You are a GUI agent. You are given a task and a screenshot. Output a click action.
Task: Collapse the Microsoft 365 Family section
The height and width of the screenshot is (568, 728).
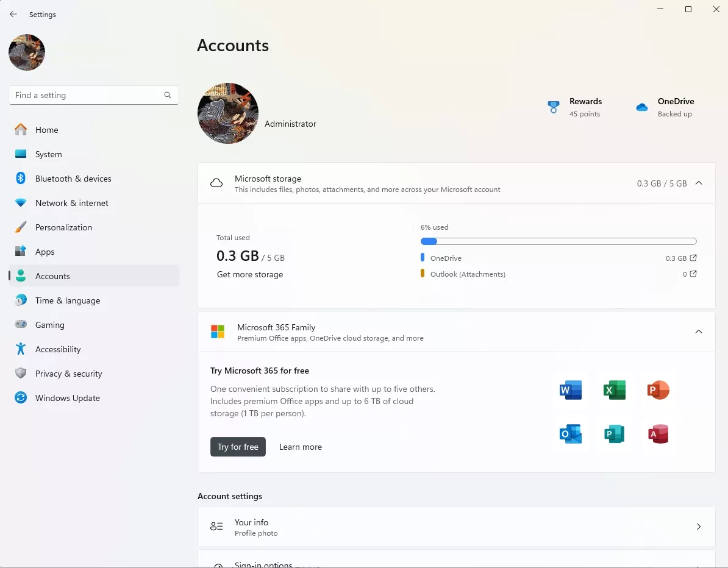point(698,332)
